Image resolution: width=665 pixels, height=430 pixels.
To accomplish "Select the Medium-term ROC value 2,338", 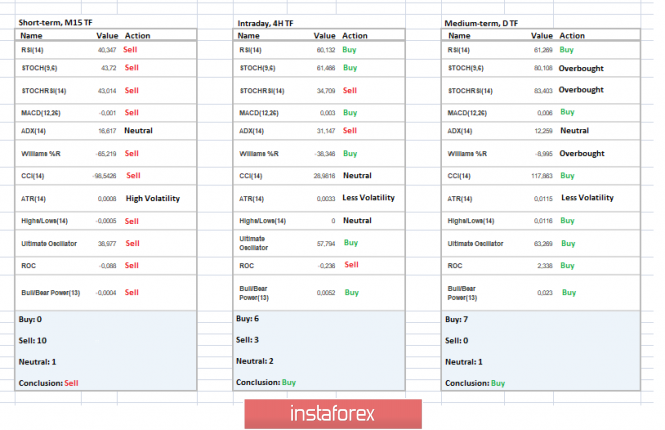I will pyautogui.click(x=542, y=267).
